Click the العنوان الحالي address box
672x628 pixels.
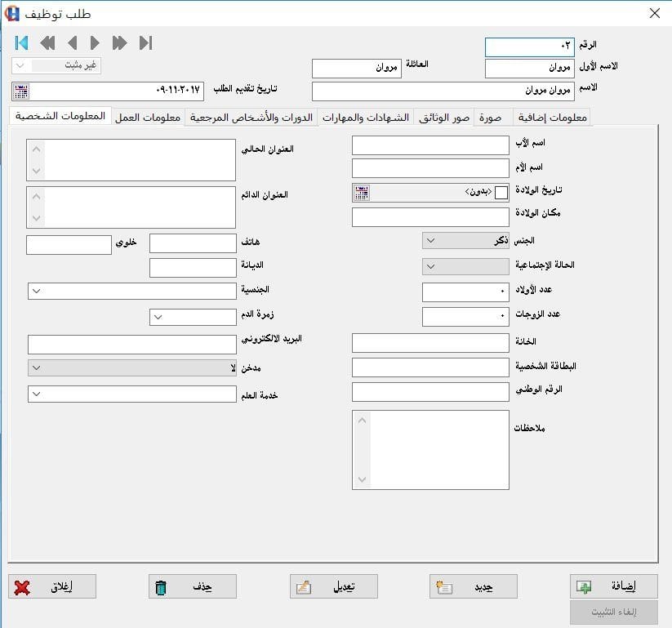131,160
